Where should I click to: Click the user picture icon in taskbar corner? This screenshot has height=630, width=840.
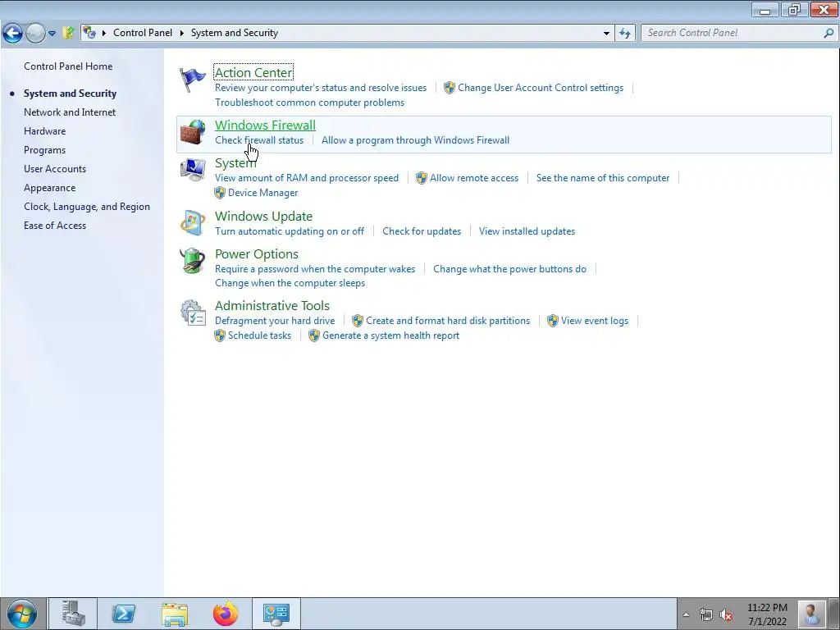pyautogui.click(x=811, y=614)
